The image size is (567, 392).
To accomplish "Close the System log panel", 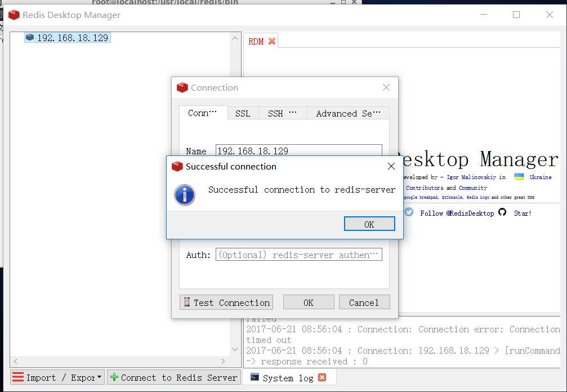I will coord(322,377).
